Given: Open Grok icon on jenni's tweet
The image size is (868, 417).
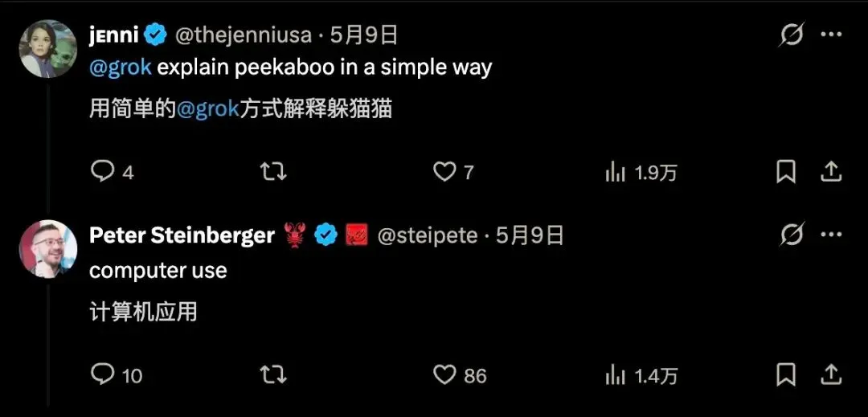Looking at the screenshot, I should click(x=791, y=35).
